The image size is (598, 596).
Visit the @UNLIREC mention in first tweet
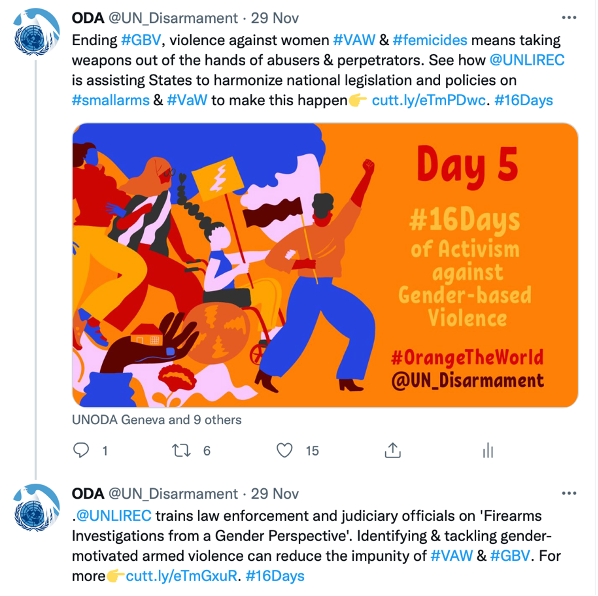coord(527,60)
